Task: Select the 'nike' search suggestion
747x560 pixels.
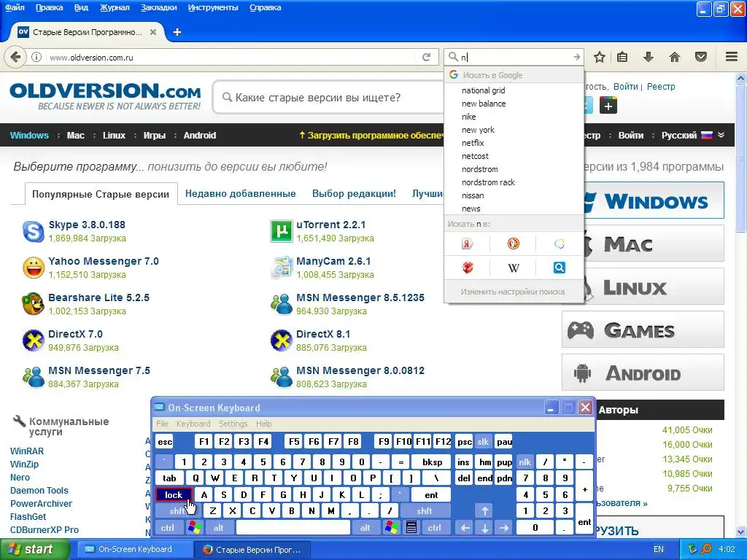Action: point(514,117)
